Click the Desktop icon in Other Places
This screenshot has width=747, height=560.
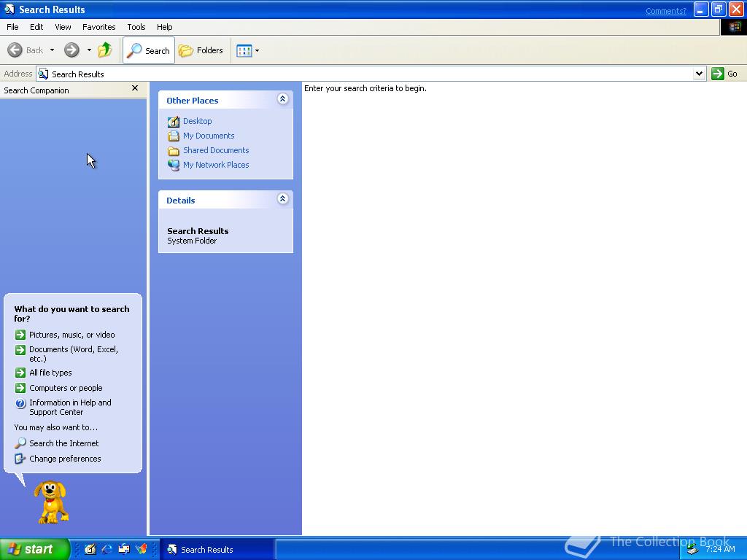[x=174, y=122]
